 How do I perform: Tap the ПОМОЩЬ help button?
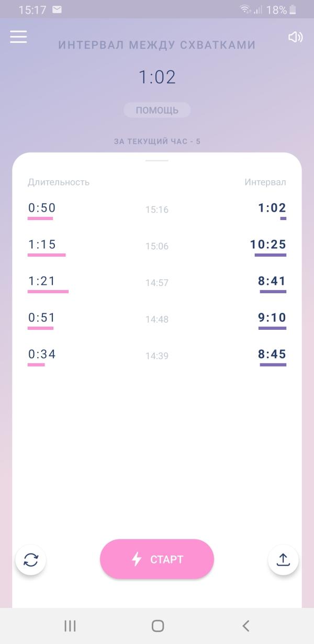[x=157, y=110]
